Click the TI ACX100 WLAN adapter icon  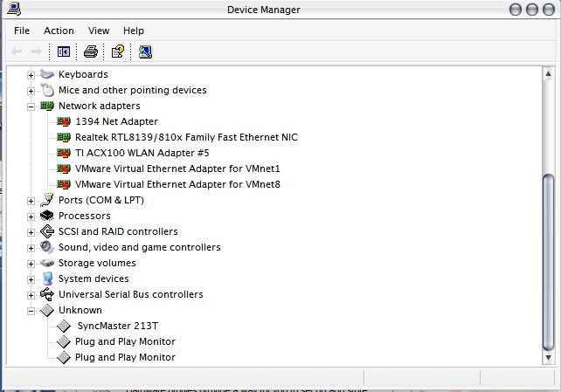64,153
